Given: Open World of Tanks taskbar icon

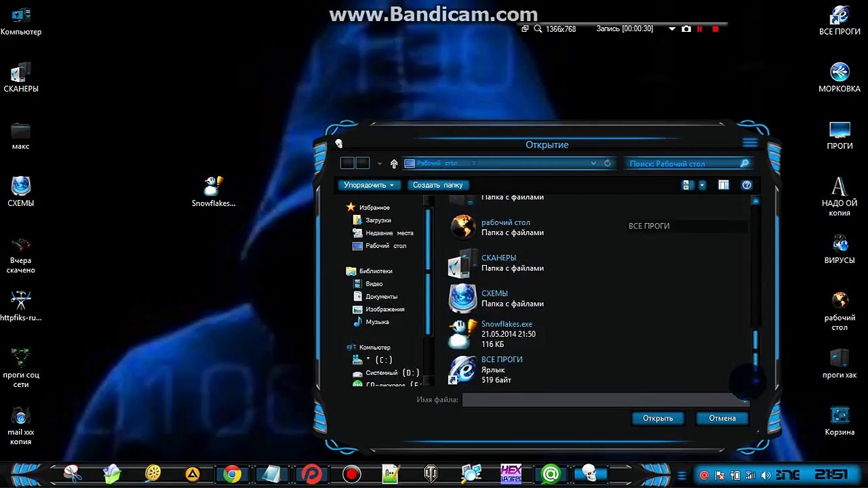Looking at the screenshot, I should pyautogui.click(x=431, y=474).
